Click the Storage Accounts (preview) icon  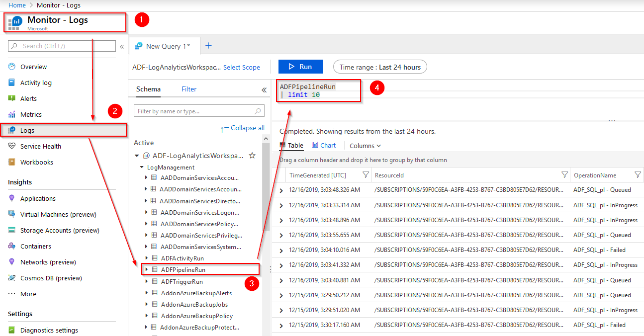12,230
